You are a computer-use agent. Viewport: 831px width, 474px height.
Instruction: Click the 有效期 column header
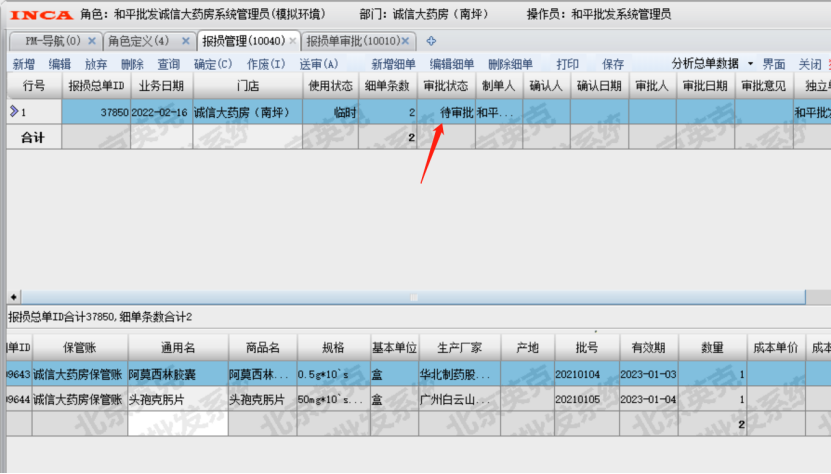pyautogui.click(x=649, y=348)
